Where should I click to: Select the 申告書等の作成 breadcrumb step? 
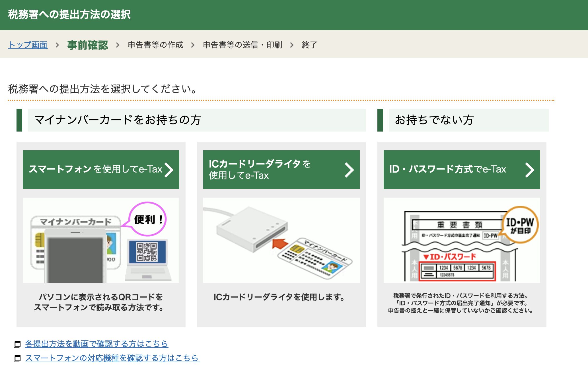155,45
